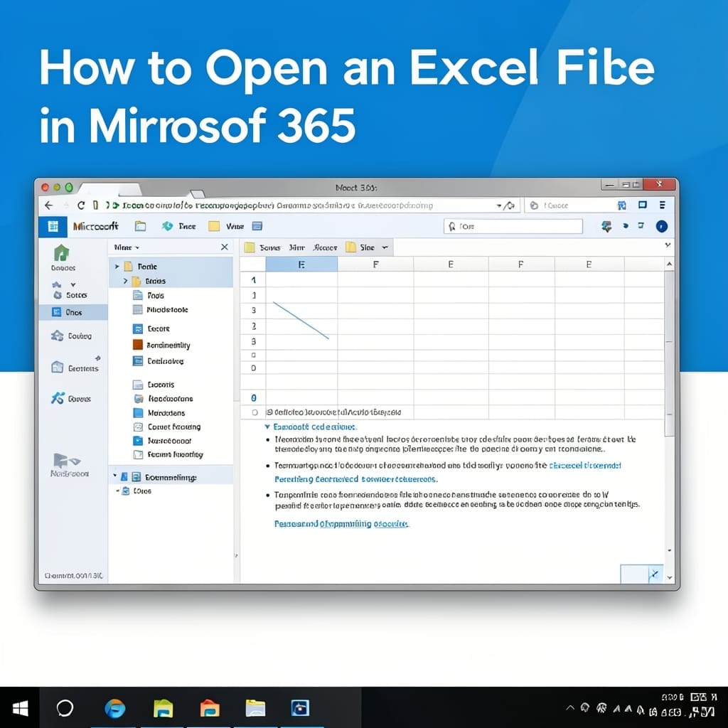Click the blue bookmark icon in browser toolbar

point(621,205)
